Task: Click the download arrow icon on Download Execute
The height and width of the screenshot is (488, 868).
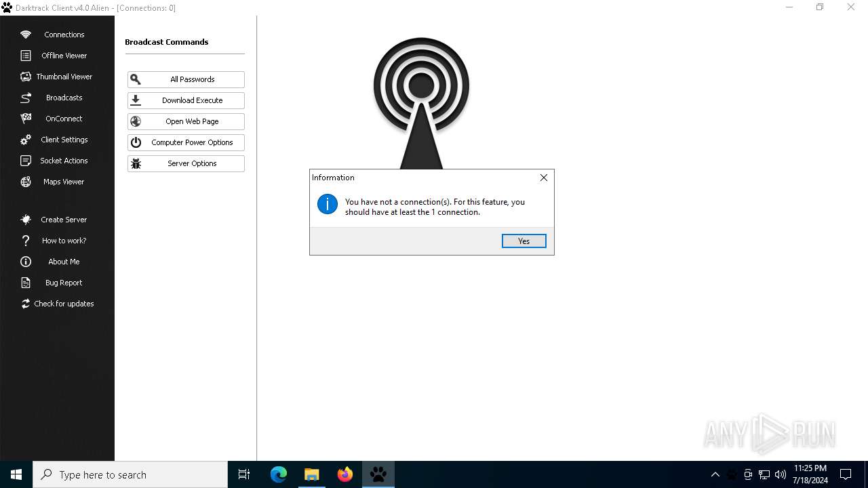Action: [136, 100]
